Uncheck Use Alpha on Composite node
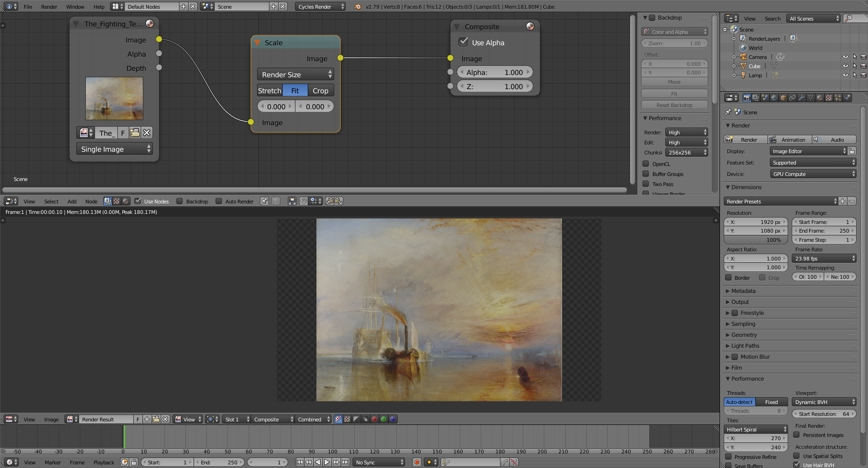 [463, 42]
